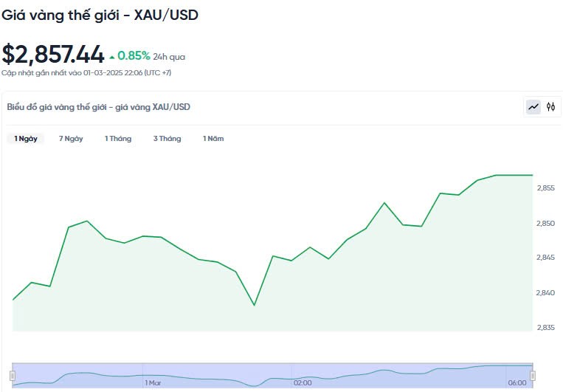The height and width of the screenshot is (392, 563).
Task: Click the left handle of range navigator
Action: click(x=13, y=376)
